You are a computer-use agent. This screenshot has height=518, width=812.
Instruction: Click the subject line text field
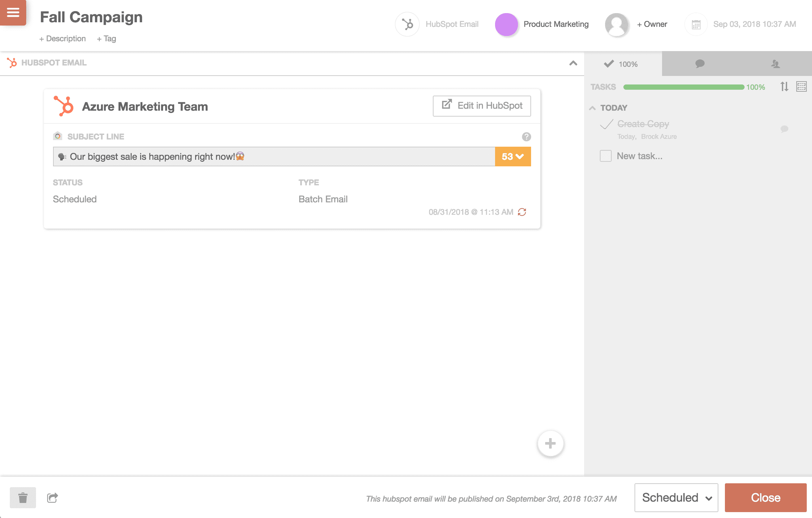[274, 157]
